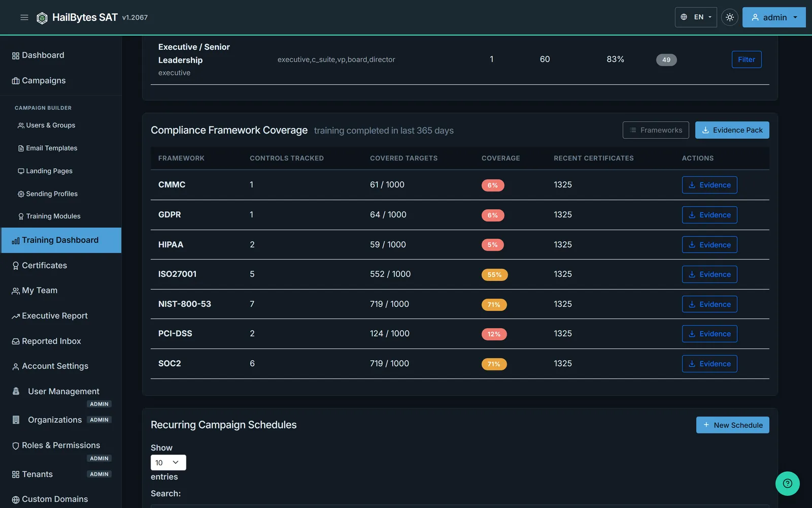Click the 49 badge in Executive row
812x508 pixels.
(666, 60)
